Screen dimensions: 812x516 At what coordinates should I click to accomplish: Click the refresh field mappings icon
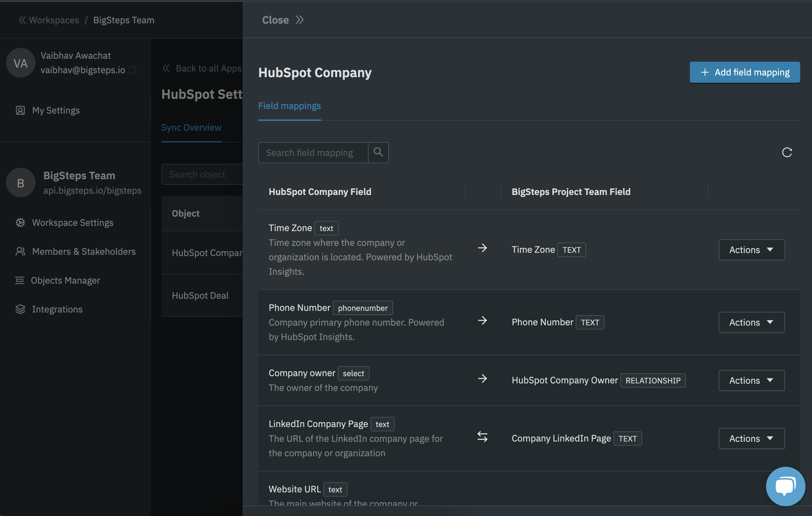point(787,152)
